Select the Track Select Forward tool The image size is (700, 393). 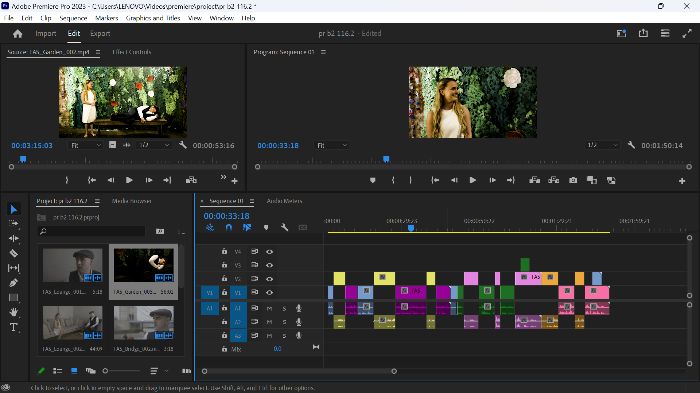[x=13, y=223]
